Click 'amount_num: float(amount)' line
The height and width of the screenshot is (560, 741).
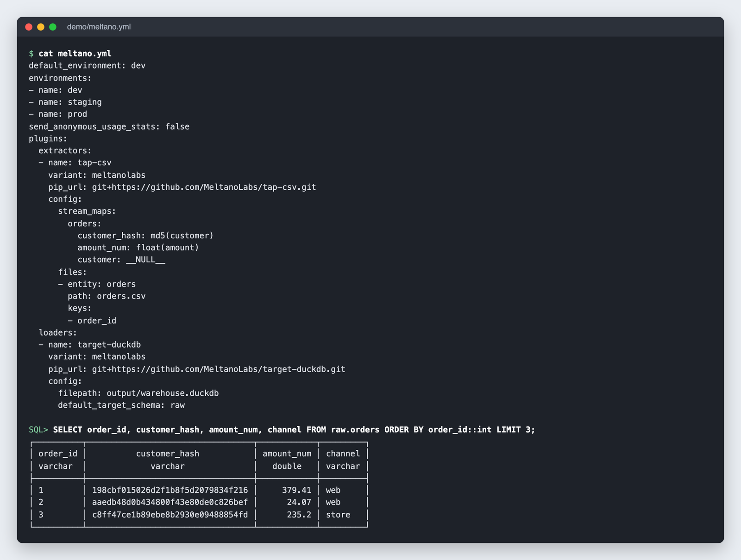[x=138, y=248]
